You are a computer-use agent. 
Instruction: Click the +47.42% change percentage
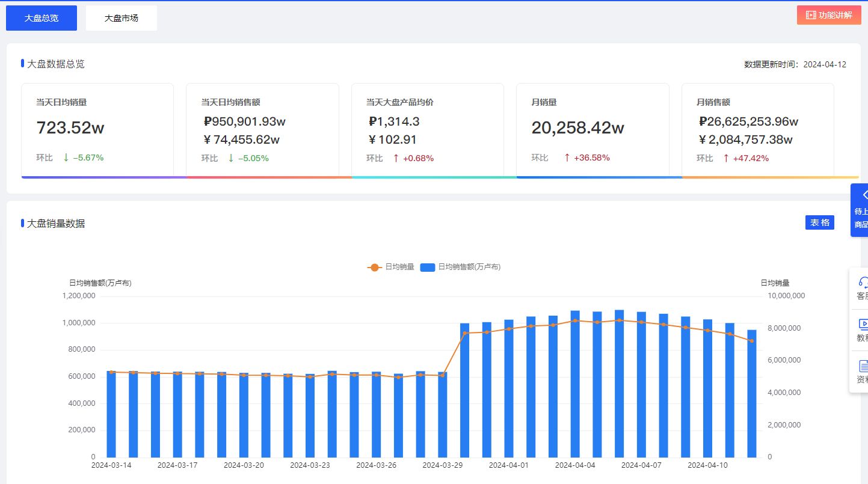pyautogui.click(x=751, y=158)
